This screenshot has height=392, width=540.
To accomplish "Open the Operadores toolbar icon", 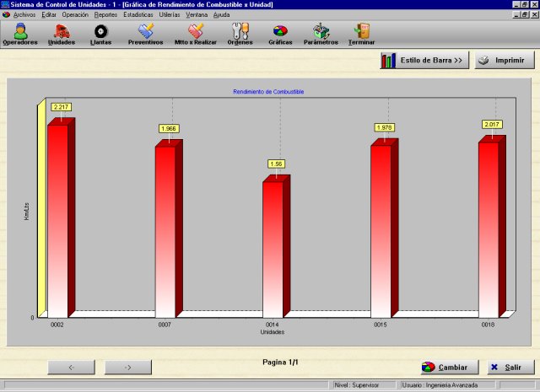I will (x=20, y=33).
